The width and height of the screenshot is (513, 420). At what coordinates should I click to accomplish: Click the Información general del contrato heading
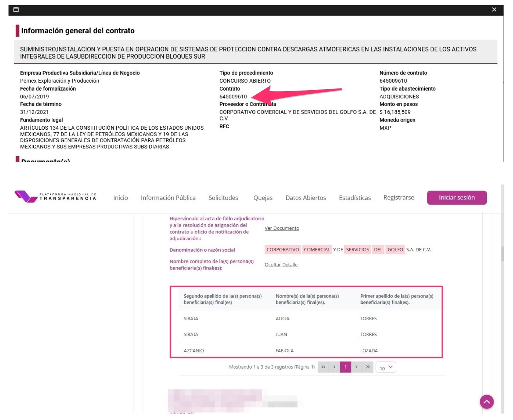(78, 31)
